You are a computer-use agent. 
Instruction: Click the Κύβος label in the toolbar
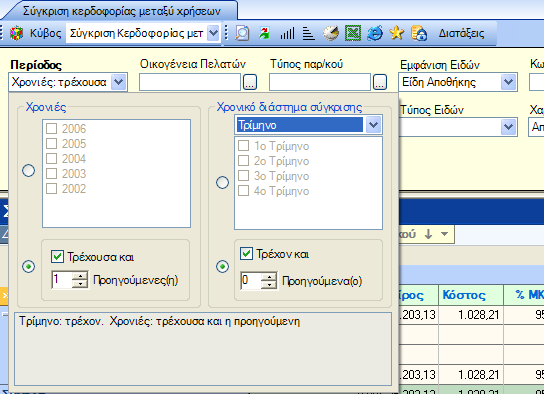click(x=45, y=33)
